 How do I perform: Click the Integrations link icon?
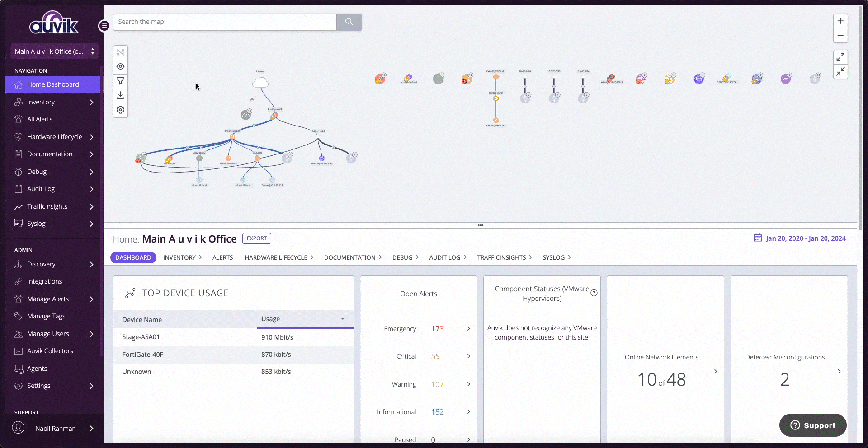pos(19,281)
